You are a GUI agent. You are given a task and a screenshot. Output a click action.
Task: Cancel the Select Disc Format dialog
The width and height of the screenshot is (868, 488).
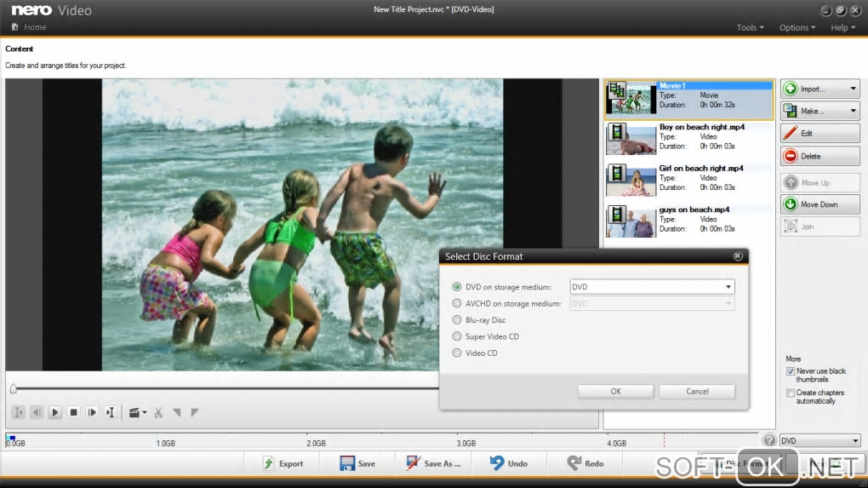(x=697, y=391)
